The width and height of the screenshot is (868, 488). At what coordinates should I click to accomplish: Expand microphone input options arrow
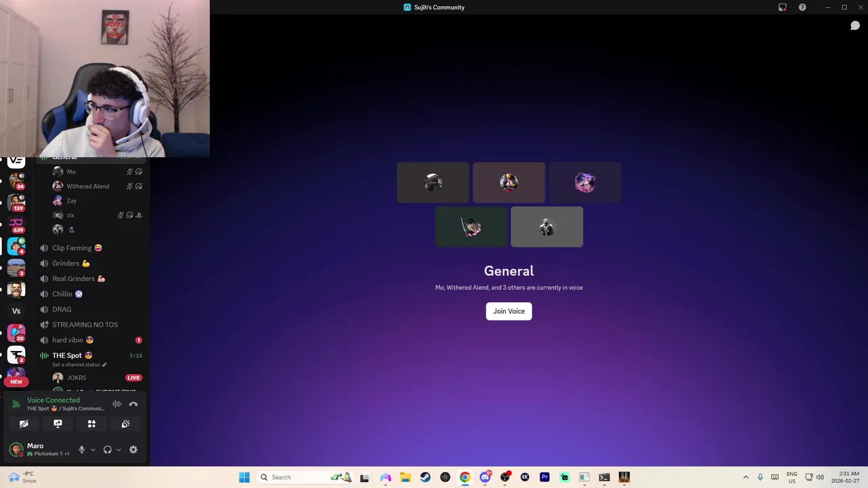point(93,449)
